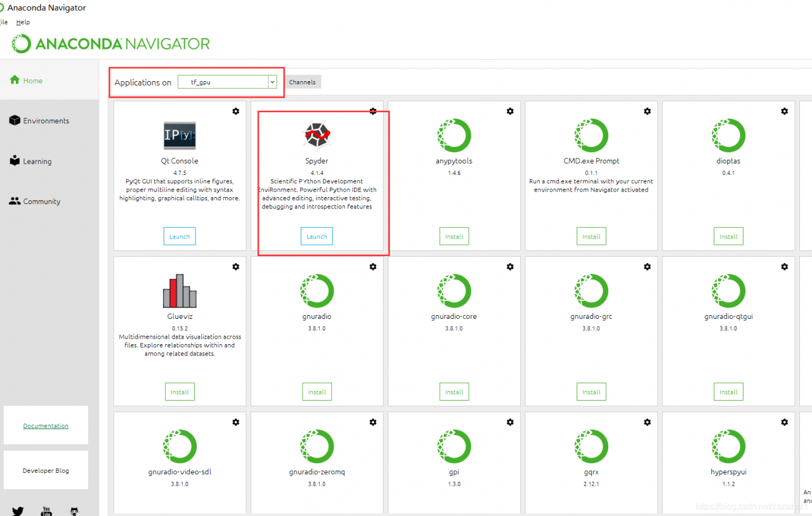Open Anaconda's YouTube channel icon
The height and width of the screenshot is (516, 812).
[46, 511]
